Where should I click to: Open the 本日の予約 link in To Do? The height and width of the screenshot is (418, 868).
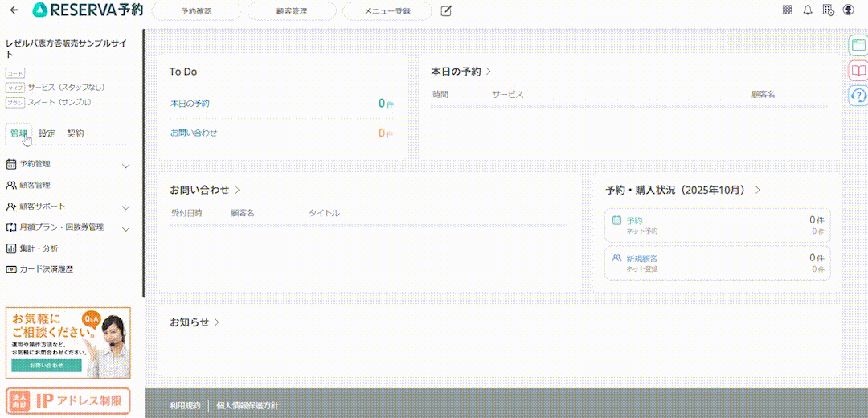(190, 104)
